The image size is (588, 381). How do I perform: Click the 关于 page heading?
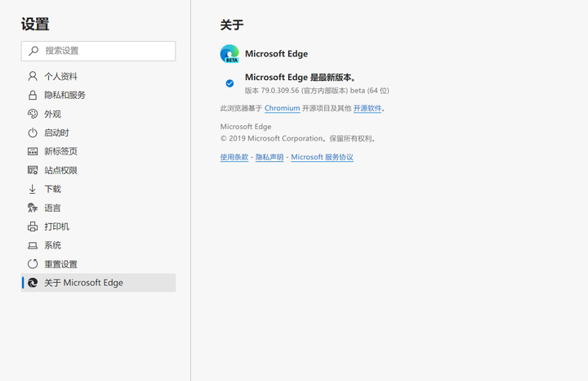coord(232,25)
